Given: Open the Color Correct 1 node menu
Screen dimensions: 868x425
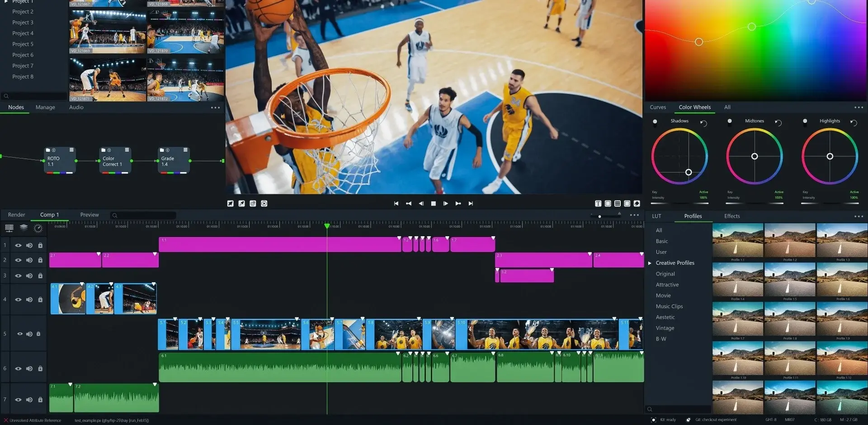Looking at the screenshot, I should [x=127, y=150].
